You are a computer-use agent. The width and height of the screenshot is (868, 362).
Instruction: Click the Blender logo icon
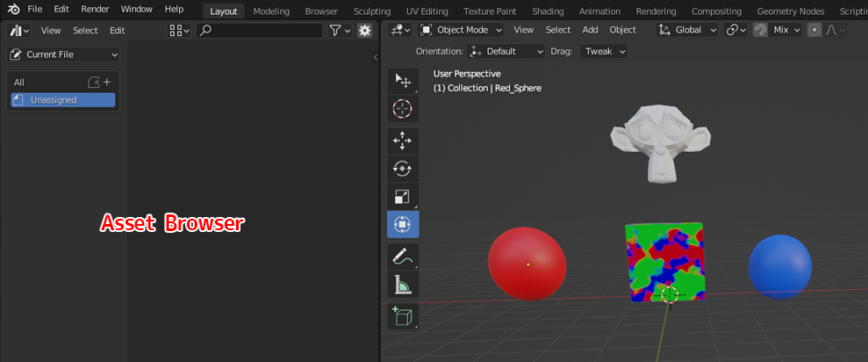tap(14, 10)
